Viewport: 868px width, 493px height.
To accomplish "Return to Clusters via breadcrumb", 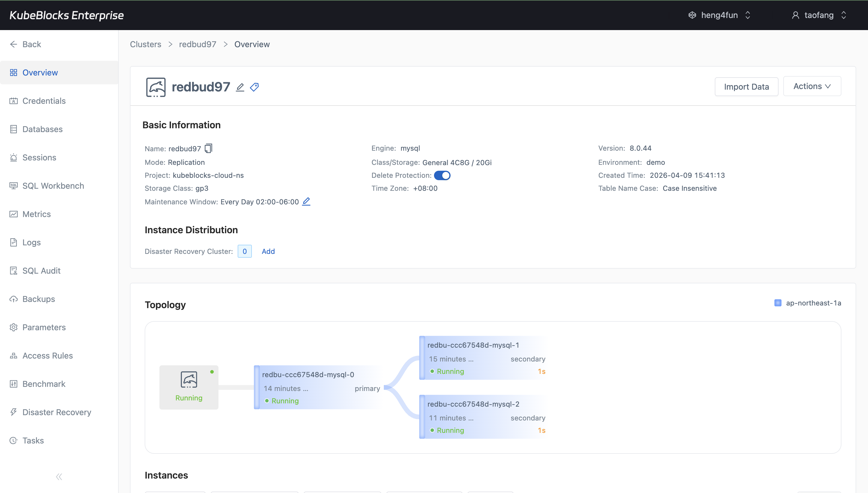I will pyautogui.click(x=145, y=44).
